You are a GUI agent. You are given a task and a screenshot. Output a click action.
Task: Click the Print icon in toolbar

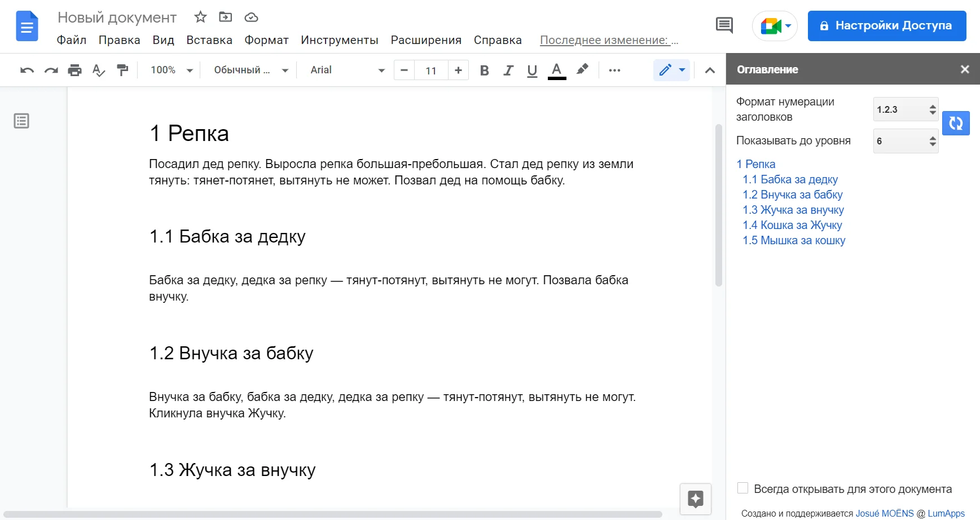coord(74,70)
